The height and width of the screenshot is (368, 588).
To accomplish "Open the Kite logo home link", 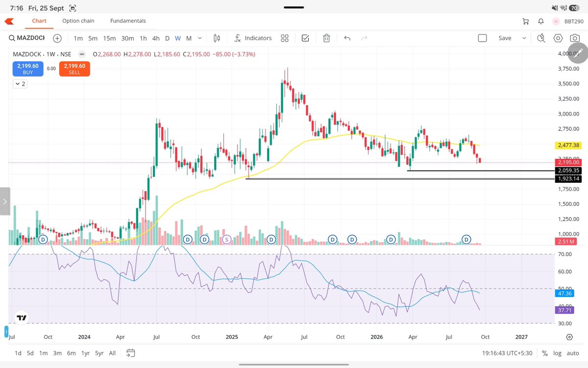I will point(9,21).
